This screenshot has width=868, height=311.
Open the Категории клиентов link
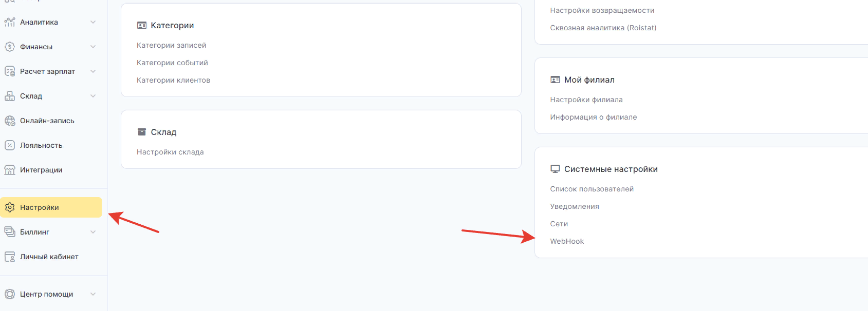[173, 80]
